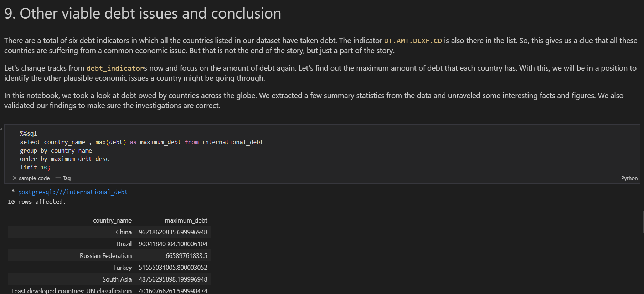Select the heading '9. Other viable debt issues'

[142, 13]
